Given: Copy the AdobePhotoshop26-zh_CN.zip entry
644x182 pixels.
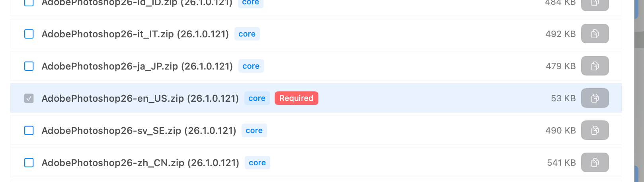Looking at the screenshot, I should pos(595,163).
